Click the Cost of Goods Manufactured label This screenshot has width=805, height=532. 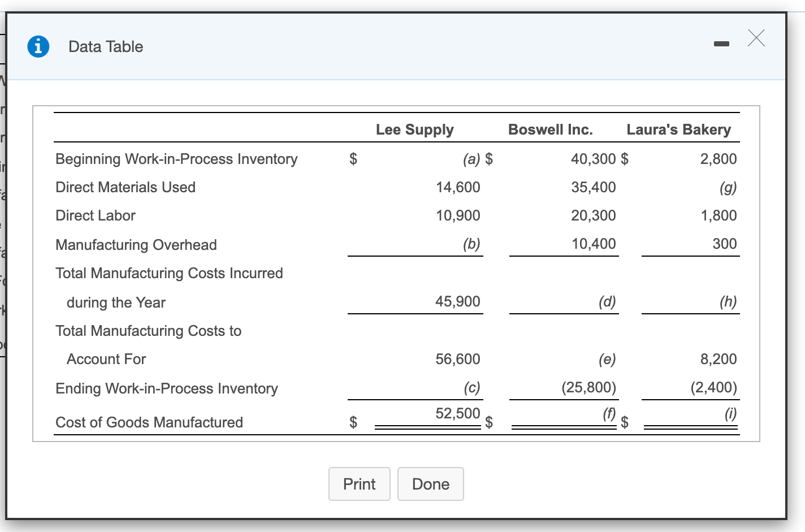point(149,422)
